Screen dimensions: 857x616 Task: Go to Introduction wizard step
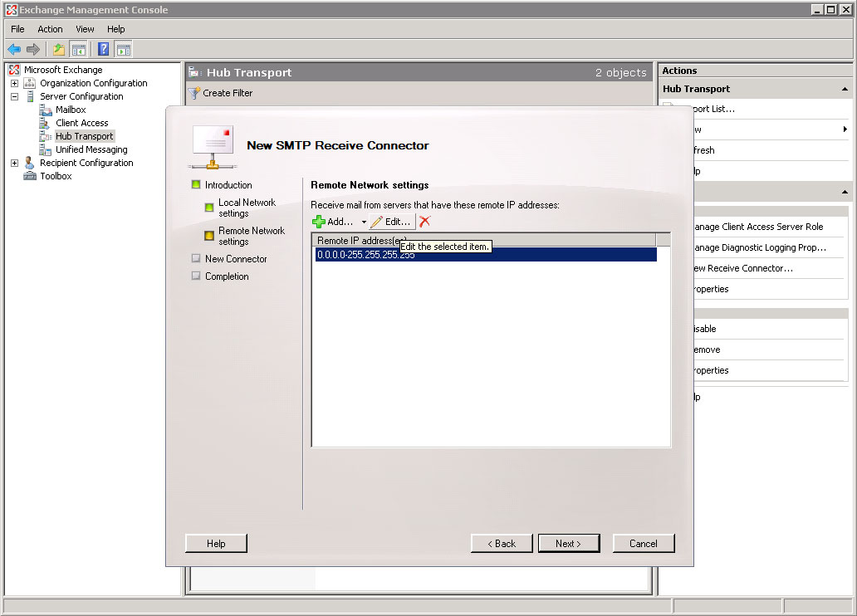coord(228,185)
